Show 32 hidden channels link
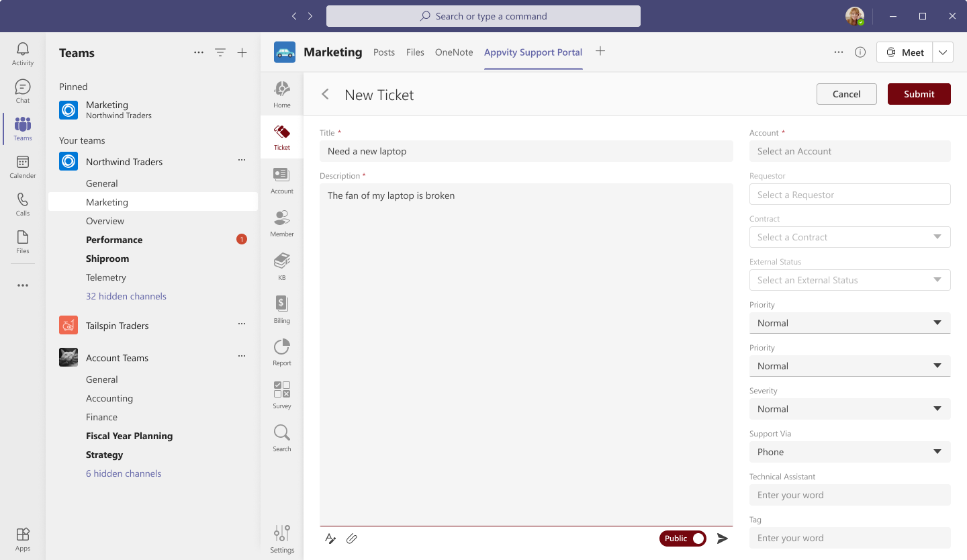Viewport: 967px width, 560px height. point(126,296)
